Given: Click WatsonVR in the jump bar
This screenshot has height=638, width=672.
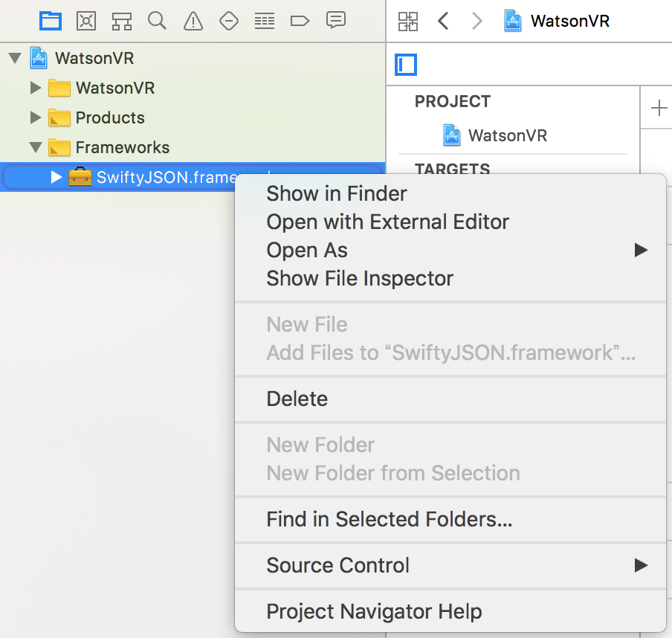Looking at the screenshot, I should 569,21.
